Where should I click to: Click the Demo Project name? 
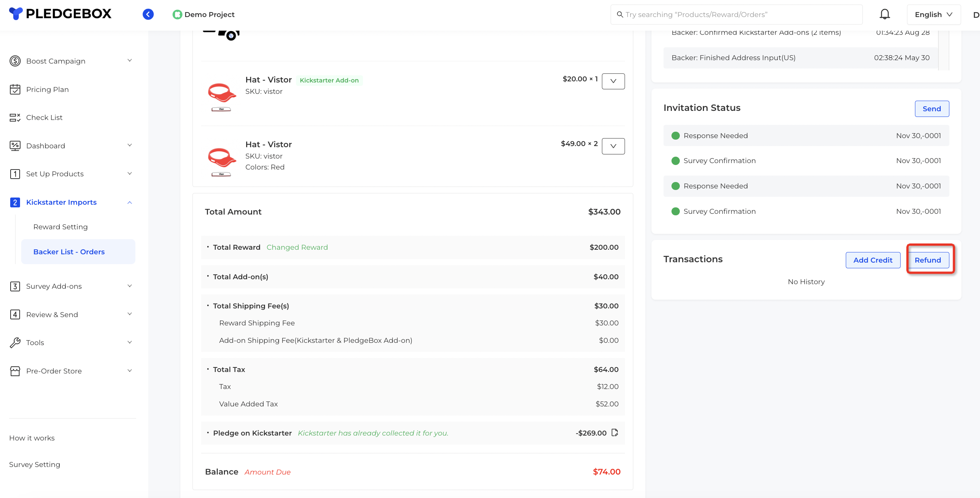(x=209, y=14)
